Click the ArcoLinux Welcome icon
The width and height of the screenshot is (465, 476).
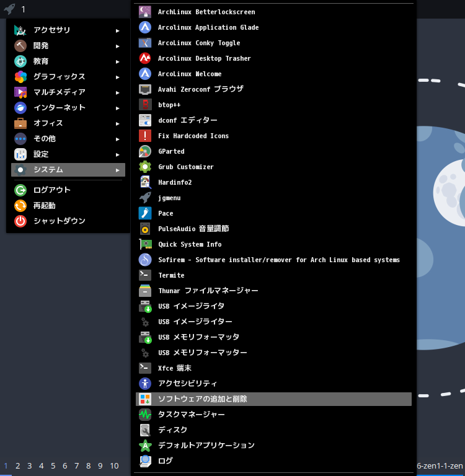point(145,74)
